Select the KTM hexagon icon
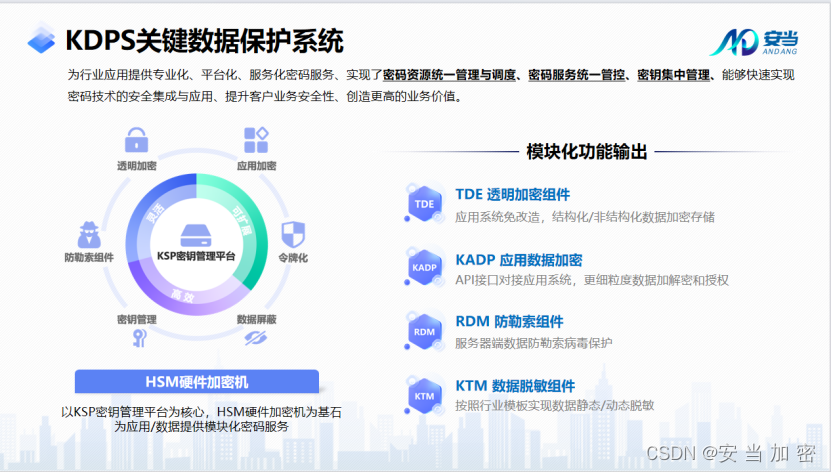This screenshot has height=472, width=831. click(x=425, y=396)
